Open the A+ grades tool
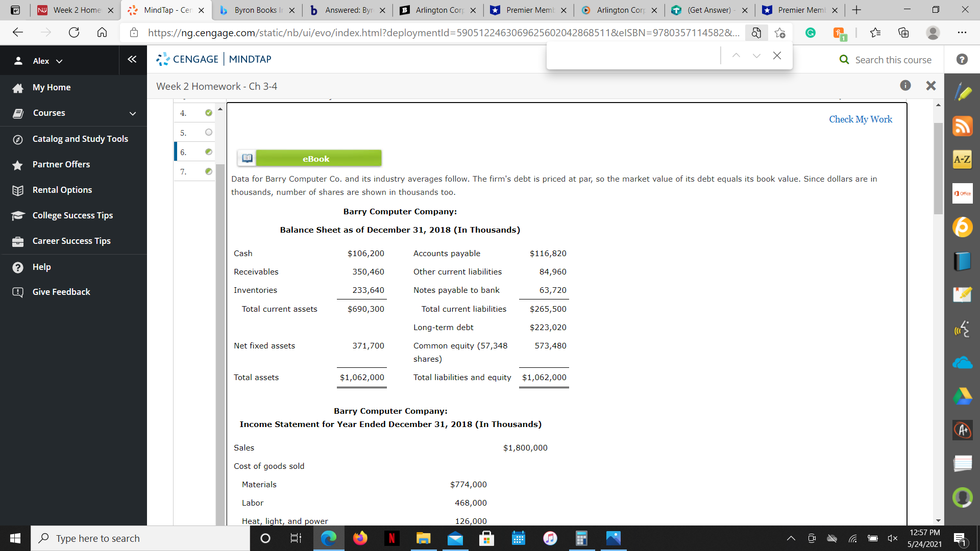Image resolution: width=980 pixels, height=551 pixels. tap(963, 430)
